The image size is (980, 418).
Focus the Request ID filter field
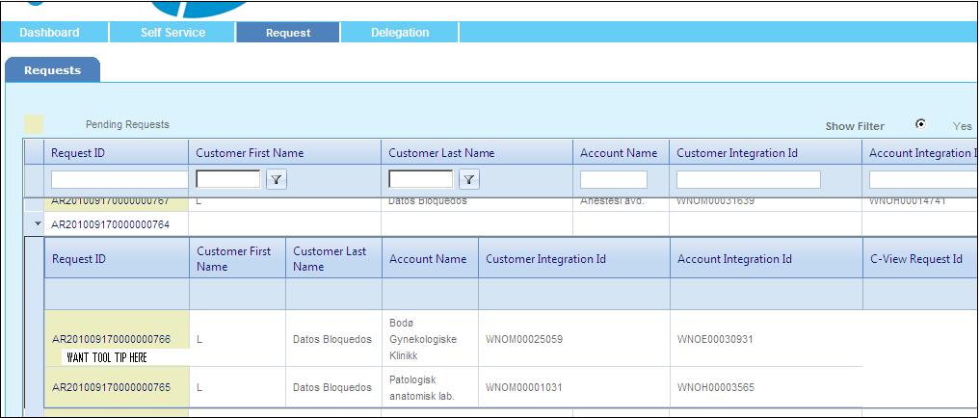[119, 180]
